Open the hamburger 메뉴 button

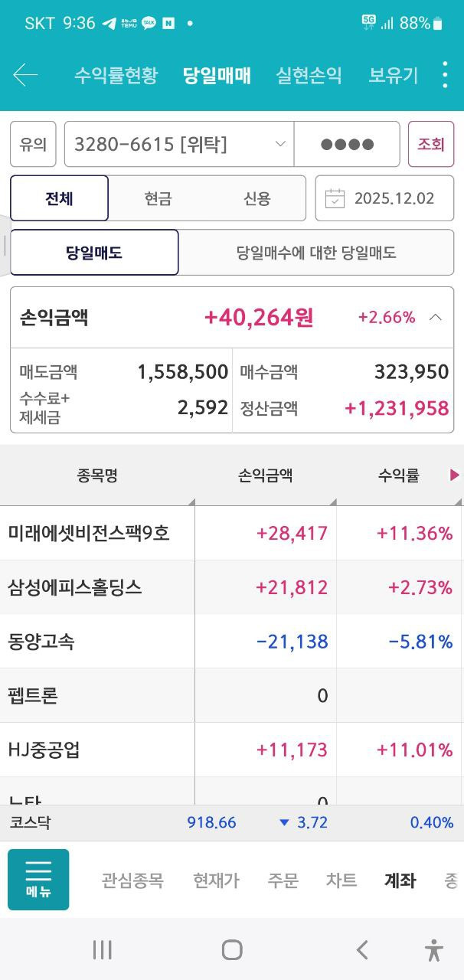pos(38,880)
